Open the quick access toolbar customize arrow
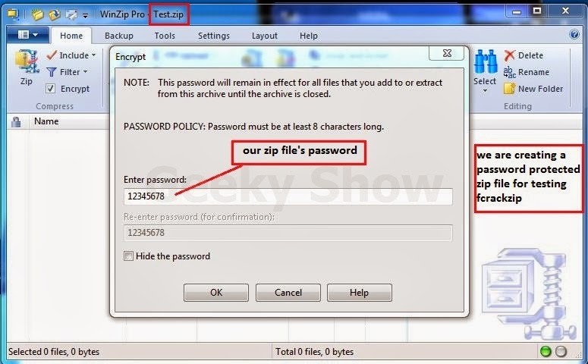The height and width of the screenshot is (364, 588). [86, 15]
